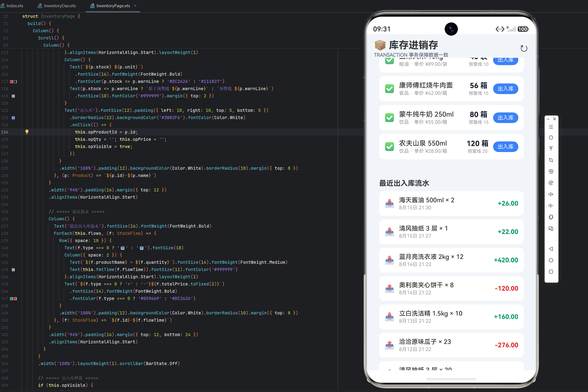
Task: Tap the green check icon for 农夫山泉 550ml
Action: [389, 147]
